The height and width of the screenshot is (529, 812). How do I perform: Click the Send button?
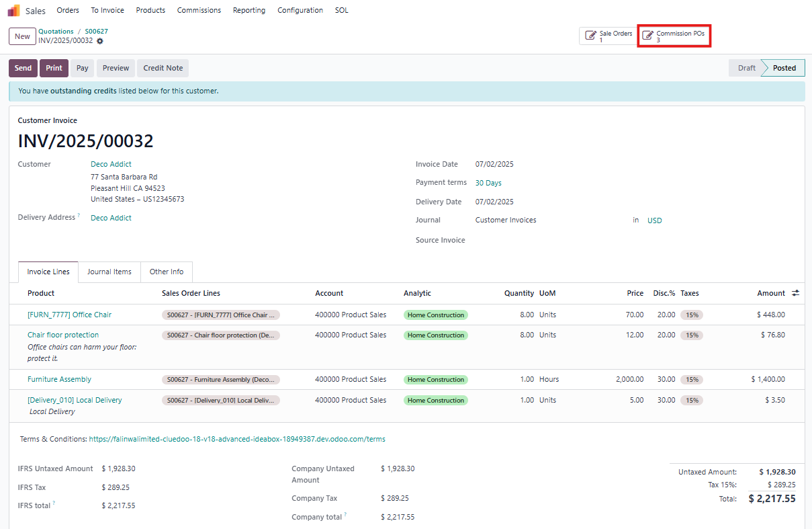point(23,68)
